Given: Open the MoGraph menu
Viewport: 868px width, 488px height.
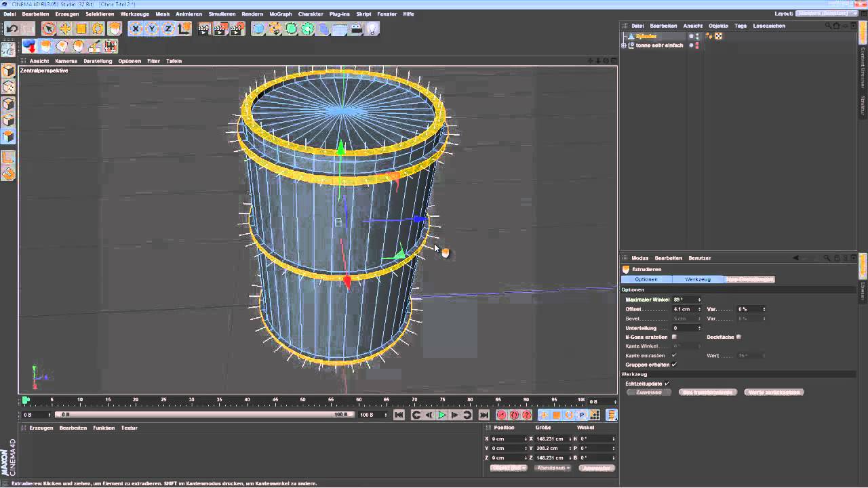Looking at the screenshot, I should pos(281,14).
